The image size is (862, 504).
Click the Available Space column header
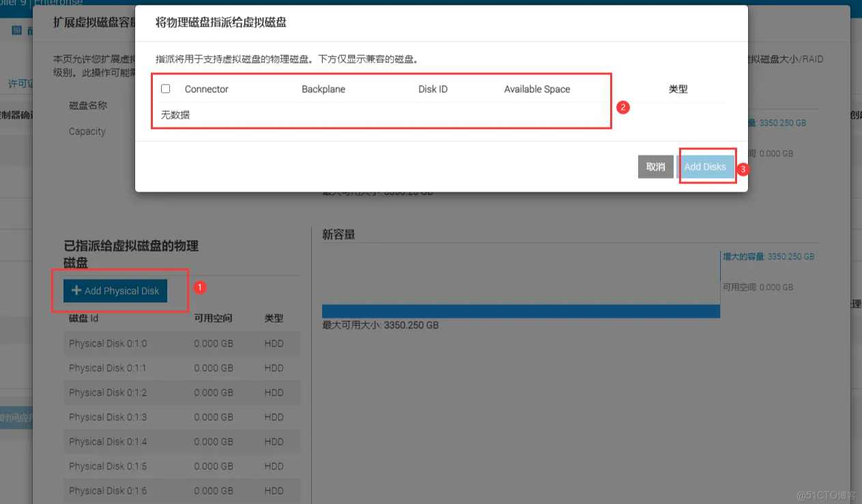[x=536, y=89]
